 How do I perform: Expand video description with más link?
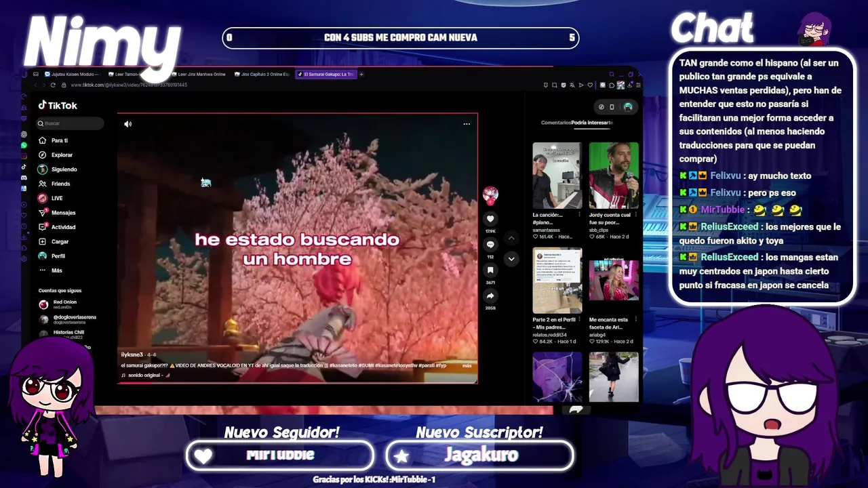pyautogui.click(x=467, y=366)
